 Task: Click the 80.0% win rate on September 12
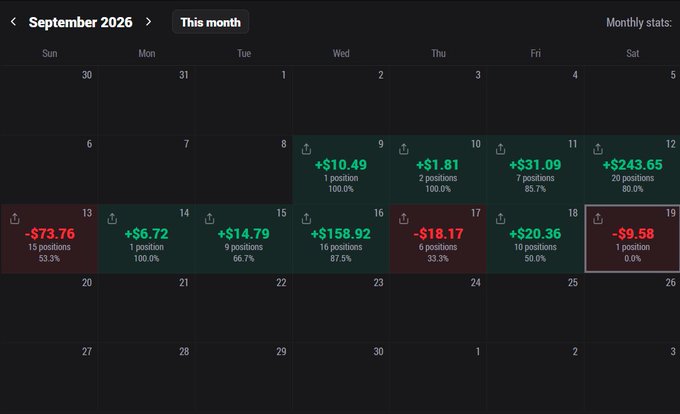(633, 189)
